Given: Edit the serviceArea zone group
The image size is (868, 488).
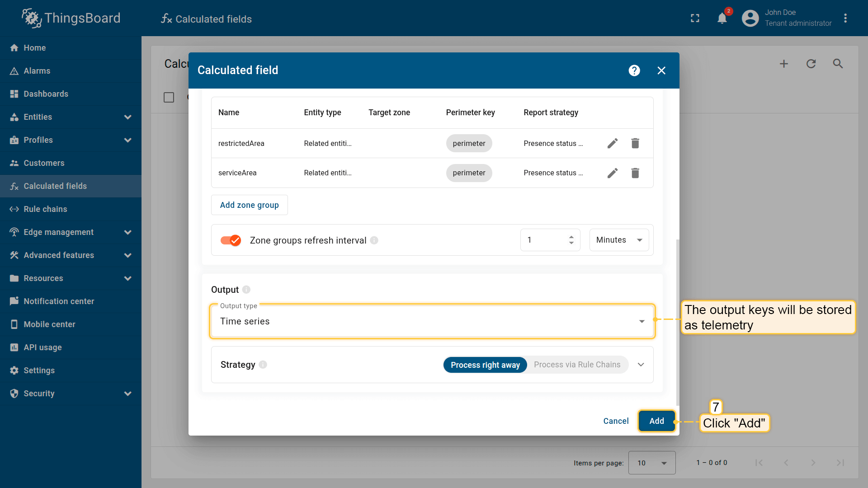Looking at the screenshot, I should click(x=612, y=173).
